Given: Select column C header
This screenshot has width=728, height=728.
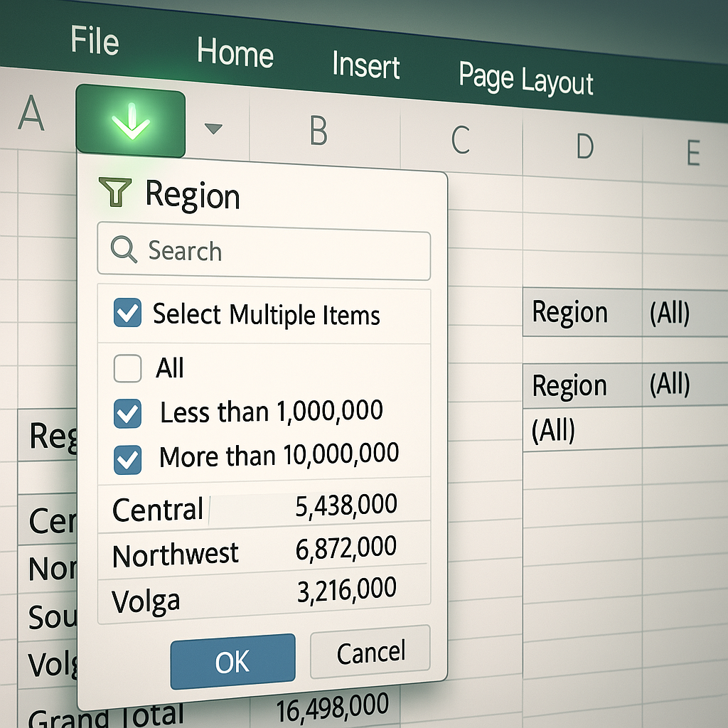Looking at the screenshot, I should click(461, 139).
